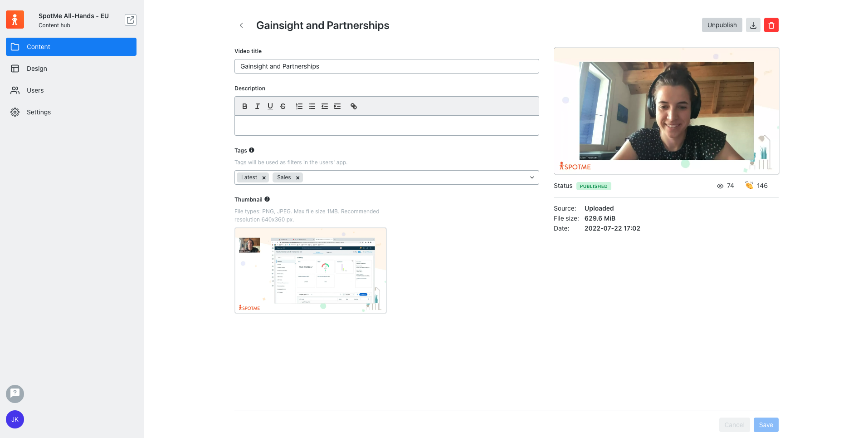
Task: Toggle italic formatting in description toolbar
Action: (x=258, y=106)
